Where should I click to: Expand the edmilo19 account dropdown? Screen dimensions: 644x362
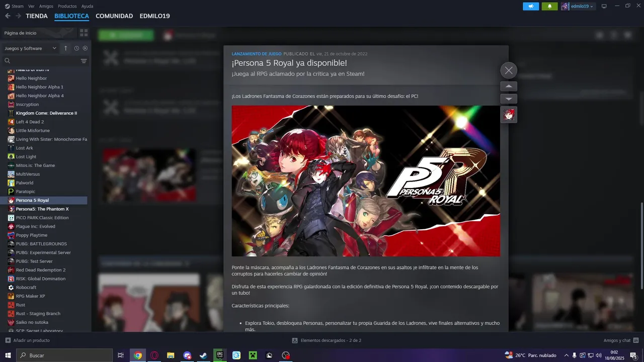tap(578, 6)
